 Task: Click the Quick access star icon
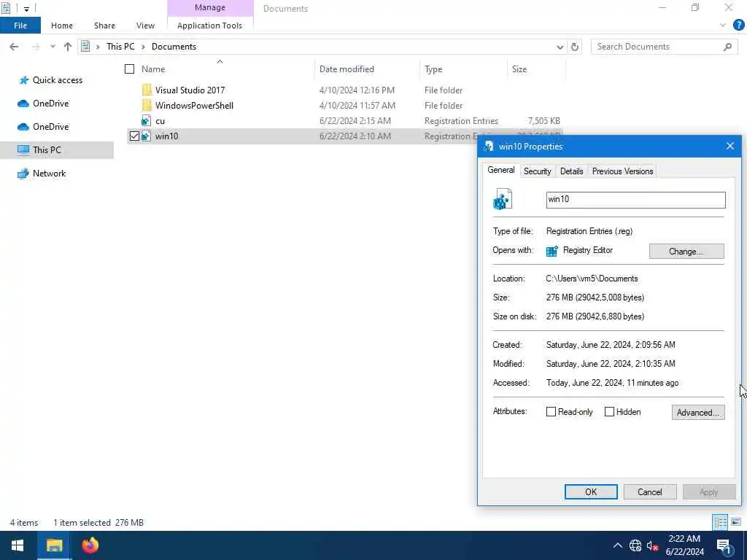23,80
